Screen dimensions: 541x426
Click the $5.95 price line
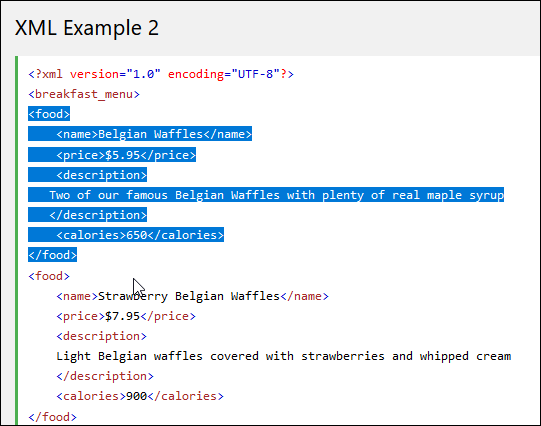tap(126, 155)
